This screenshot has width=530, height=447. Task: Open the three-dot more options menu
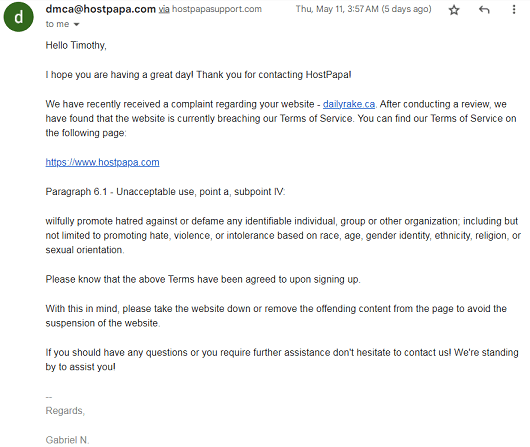pyautogui.click(x=514, y=9)
